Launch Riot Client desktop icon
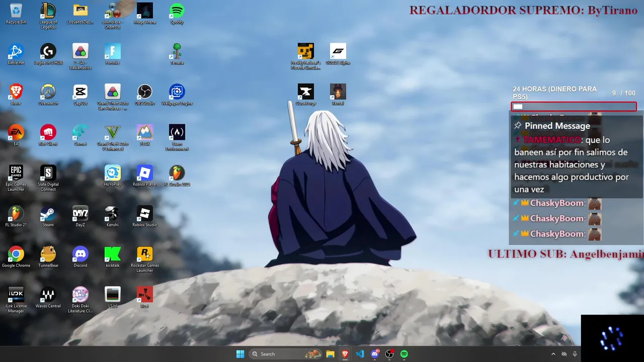644x362 pixels. pyautogui.click(x=48, y=135)
